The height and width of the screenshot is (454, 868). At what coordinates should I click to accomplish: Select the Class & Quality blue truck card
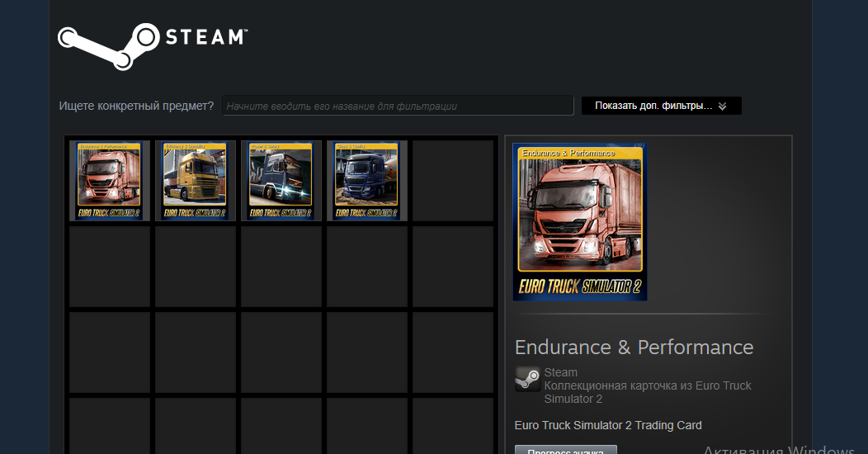point(367,181)
